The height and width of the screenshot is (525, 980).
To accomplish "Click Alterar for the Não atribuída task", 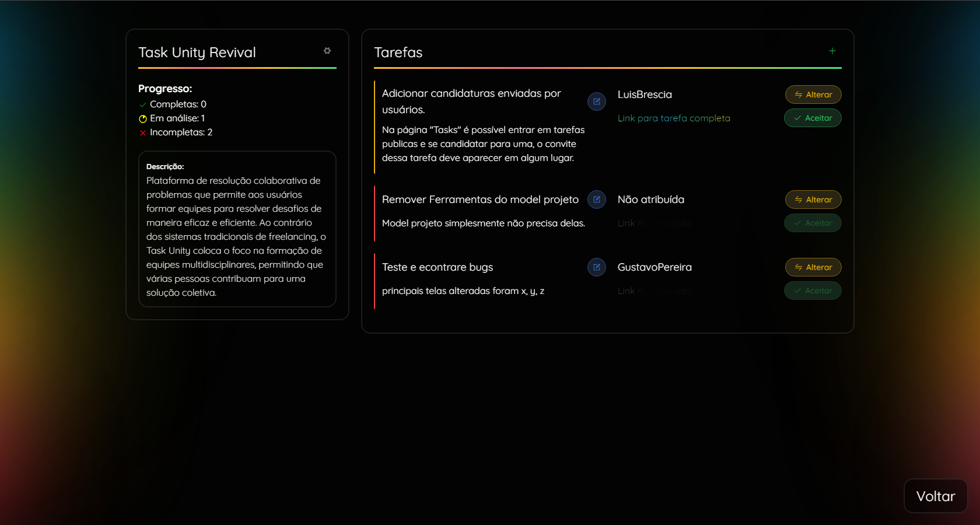I will coord(813,199).
